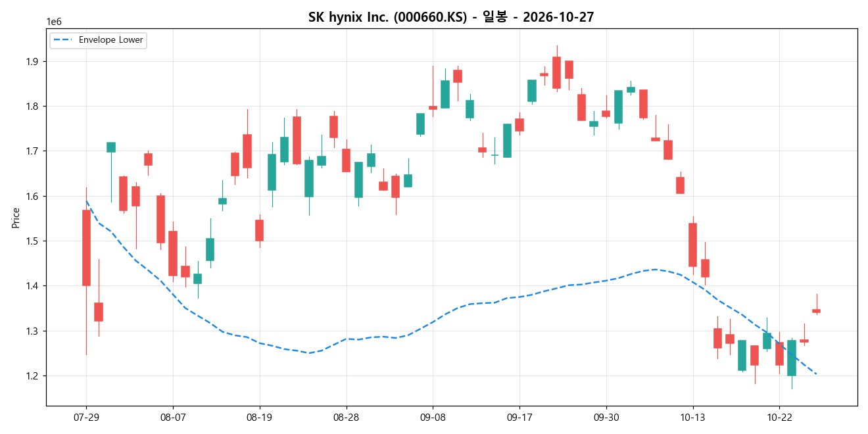Click the red candlestick dated 08-19
This screenshot has height=434, width=868.
click(x=260, y=230)
